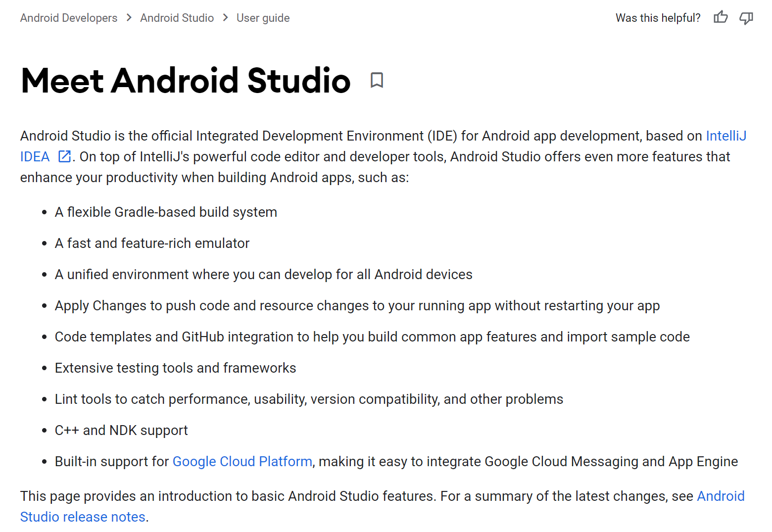The width and height of the screenshot is (772, 532).
Task: Click 'Extensive testing tools and frameworks' bullet
Action: tap(176, 368)
